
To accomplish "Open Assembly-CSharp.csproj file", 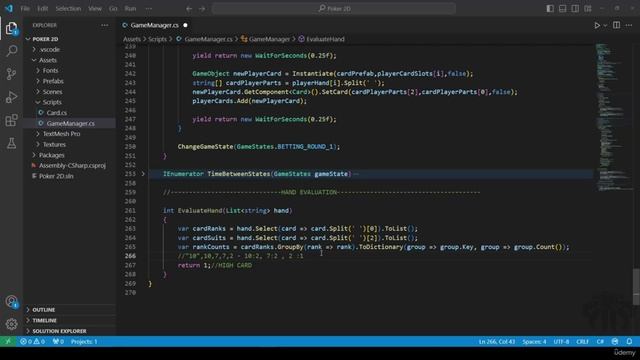I will pos(69,166).
